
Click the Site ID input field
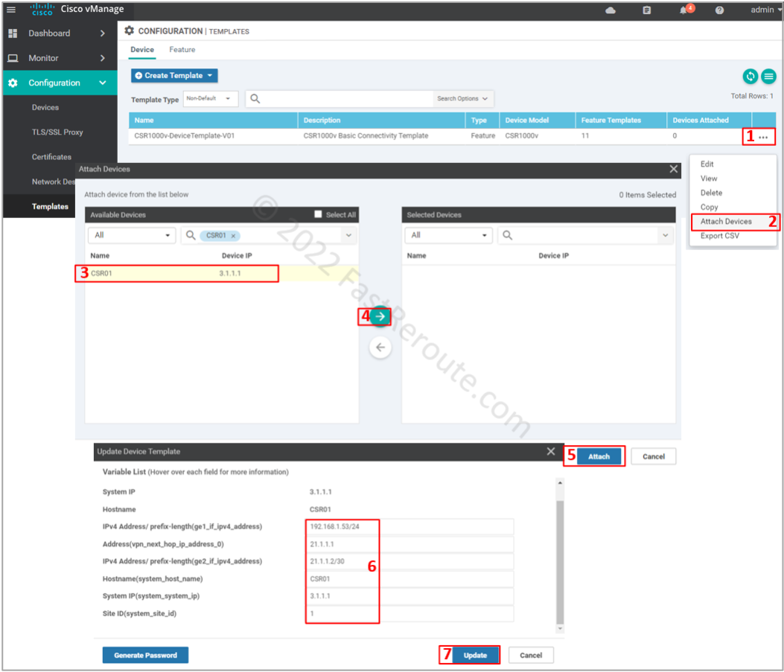click(x=409, y=614)
